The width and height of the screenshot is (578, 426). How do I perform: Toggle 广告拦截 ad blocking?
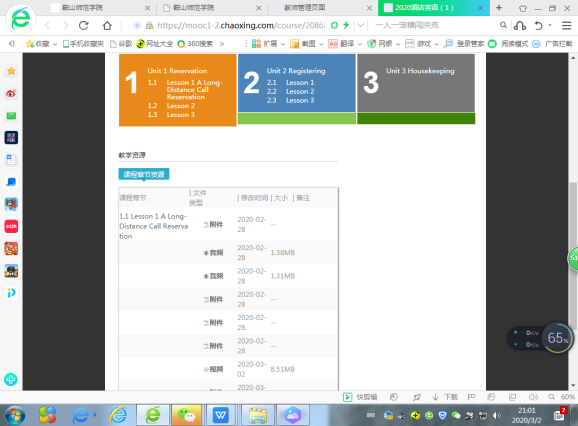pyautogui.click(x=553, y=43)
